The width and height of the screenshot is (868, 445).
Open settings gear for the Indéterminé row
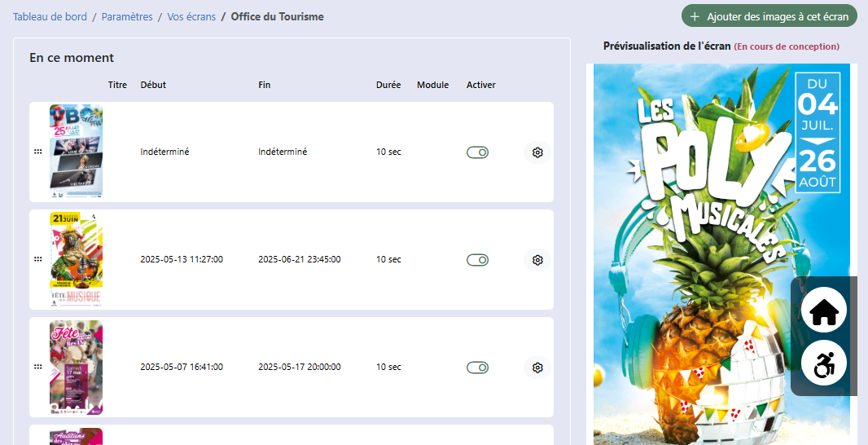pos(537,152)
